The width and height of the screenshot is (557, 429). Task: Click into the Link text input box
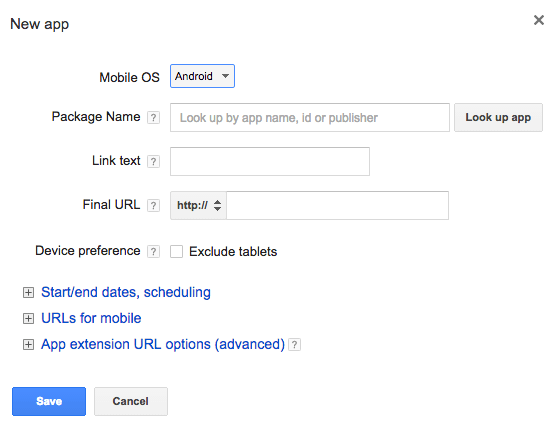pos(270,162)
